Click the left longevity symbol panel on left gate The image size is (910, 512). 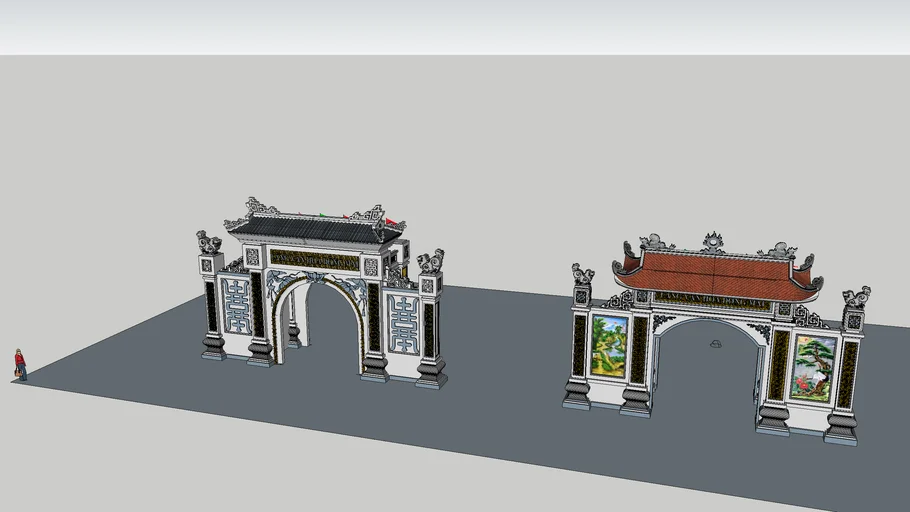click(x=236, y=306)
